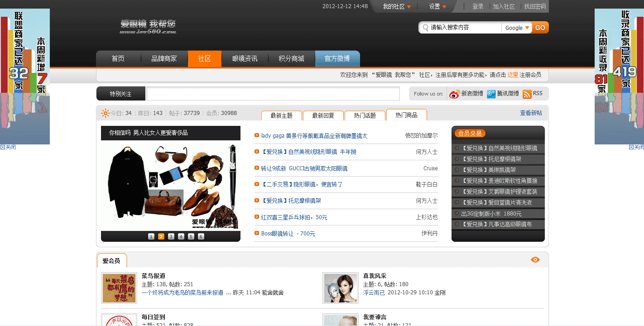Switch to the 热门话题 tab

365,115
